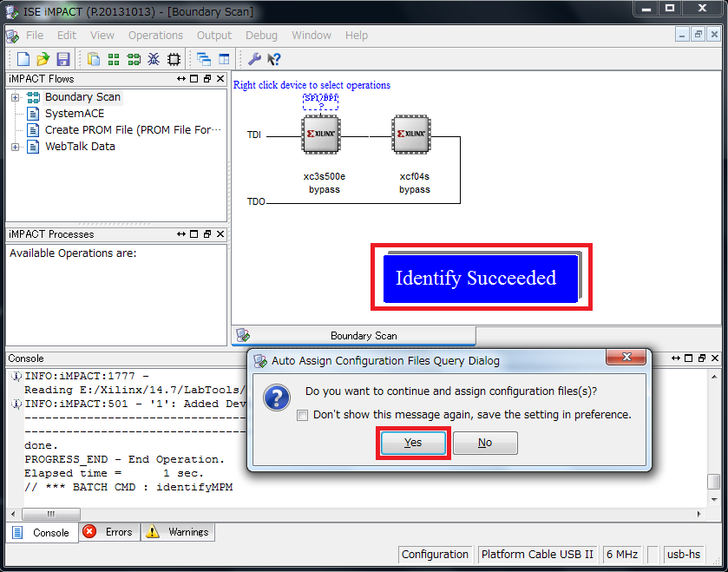This screenshot has width=728, height=572.
Task: Select WebTalk Data flow item
Action: pyautogui.click(x=80, y=147)
